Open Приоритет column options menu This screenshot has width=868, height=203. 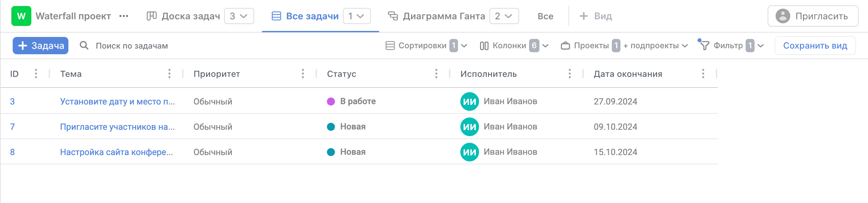303,74
